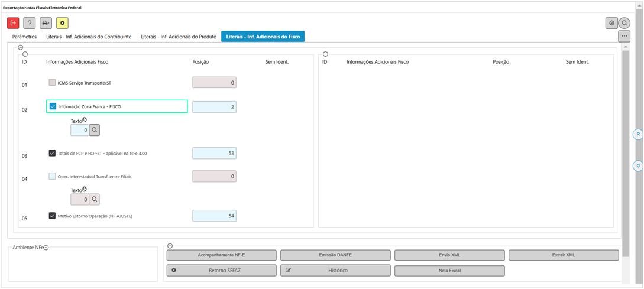Click the double chevron up button

tap(638, 135)
